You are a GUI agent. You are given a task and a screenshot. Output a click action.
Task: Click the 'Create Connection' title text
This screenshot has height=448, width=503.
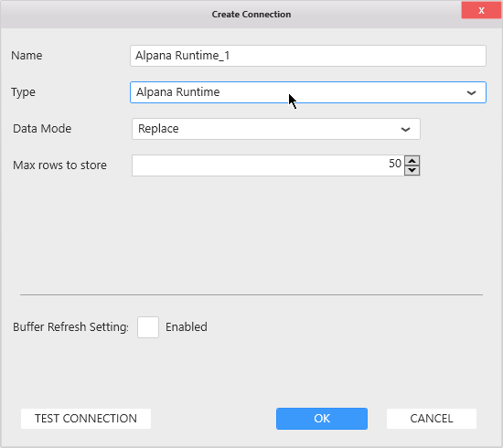click(x=251, y=15)
